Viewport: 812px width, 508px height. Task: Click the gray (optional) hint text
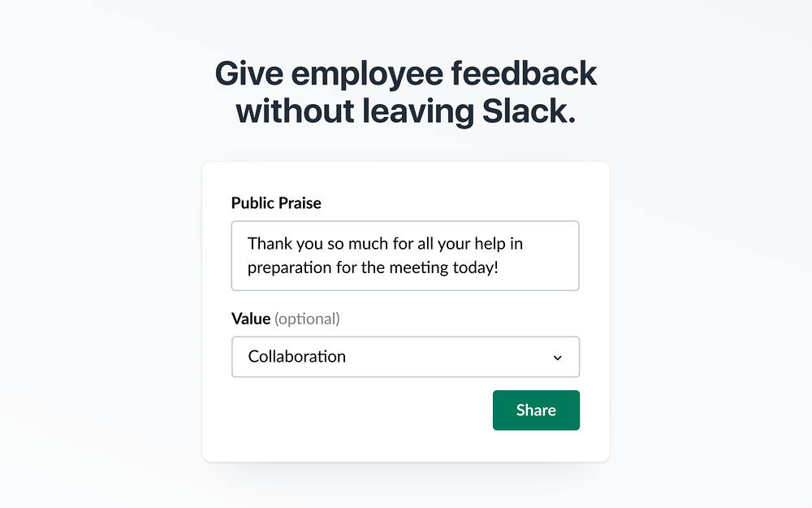coord(307,319)
